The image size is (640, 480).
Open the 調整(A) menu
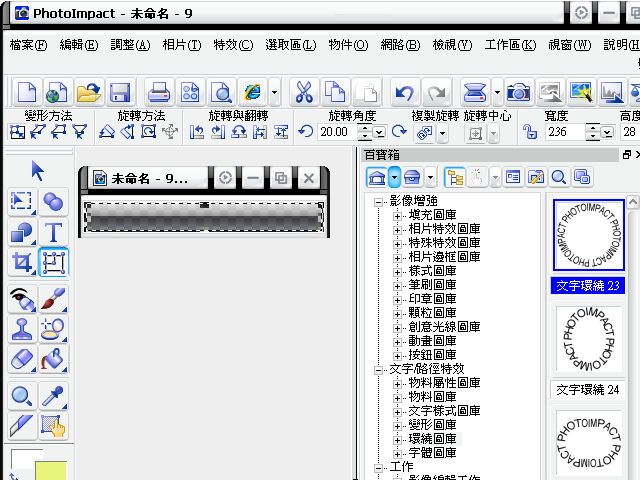coord(130,44)
